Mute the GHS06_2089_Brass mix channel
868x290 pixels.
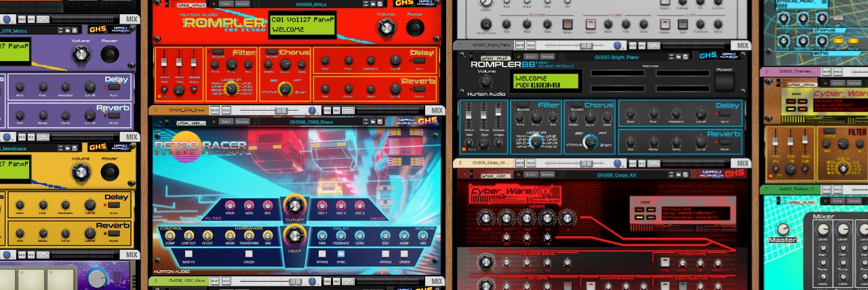coord(215,110)
